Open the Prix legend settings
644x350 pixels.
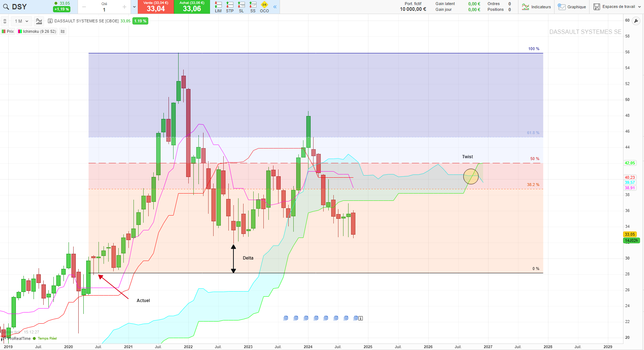8,31
